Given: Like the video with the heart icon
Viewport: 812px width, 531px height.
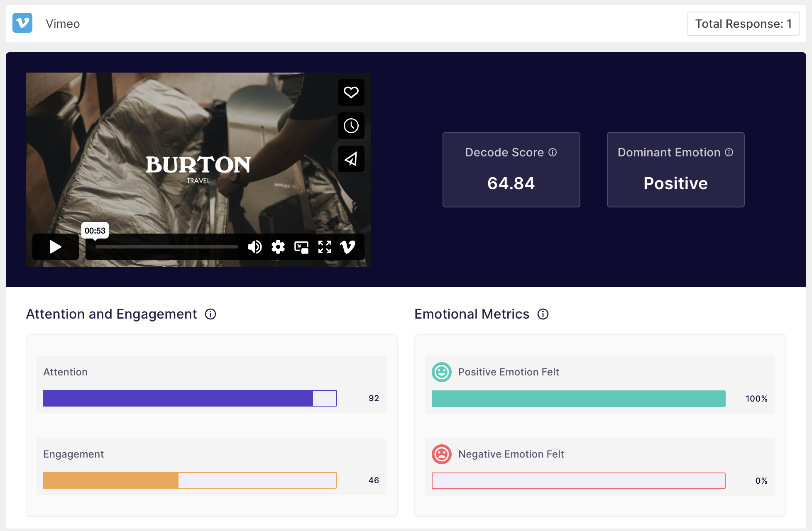Looking at the screenshot, I should coord(351,92).
